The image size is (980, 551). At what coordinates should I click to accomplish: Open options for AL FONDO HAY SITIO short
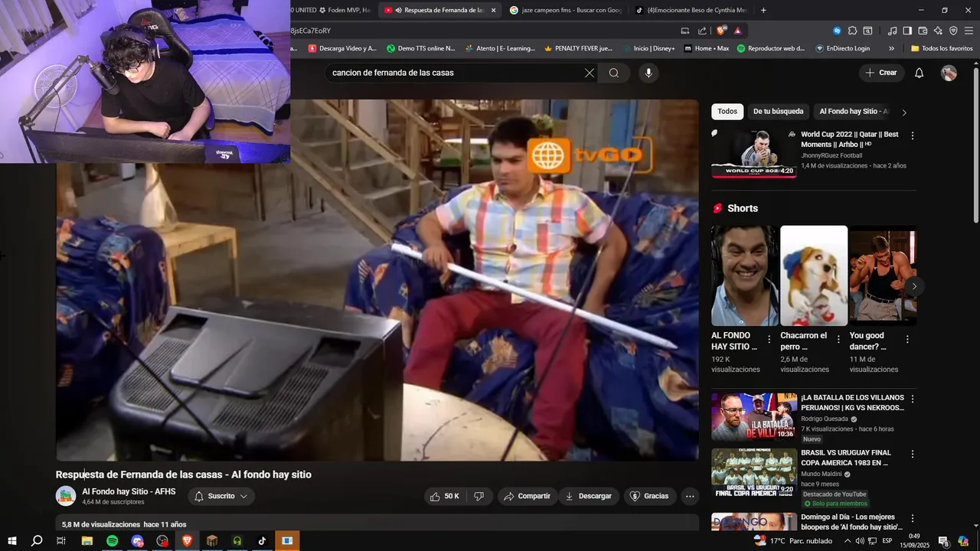pyautogui.click(x=769, y=339)
